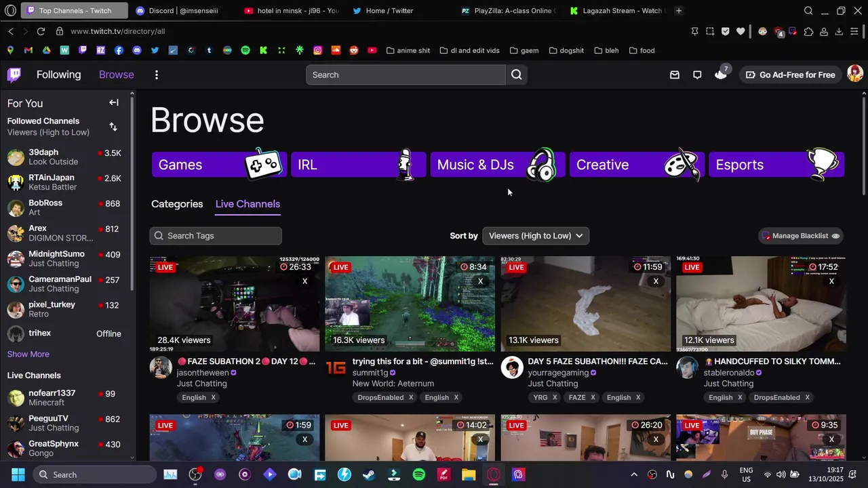This screenshot has height=488, width=868.
Task: Toggle followed channels sort order arrows
Action: (113, 127)
